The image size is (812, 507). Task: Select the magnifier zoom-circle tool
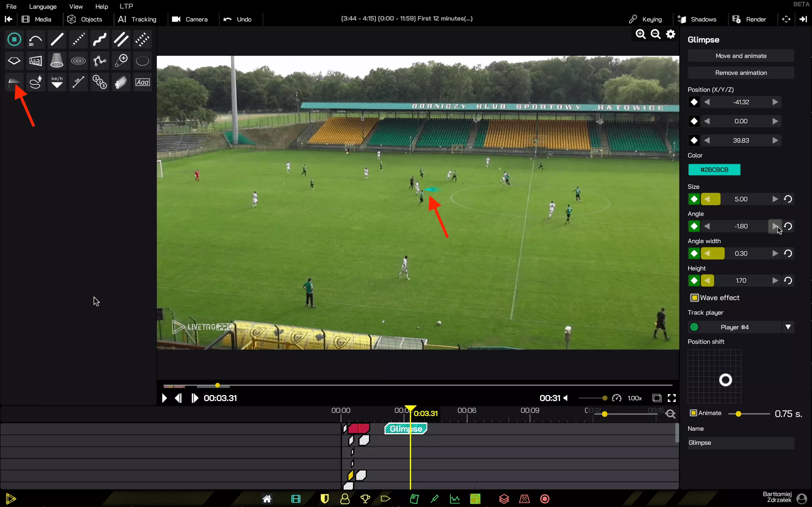(x=121, y=61)
